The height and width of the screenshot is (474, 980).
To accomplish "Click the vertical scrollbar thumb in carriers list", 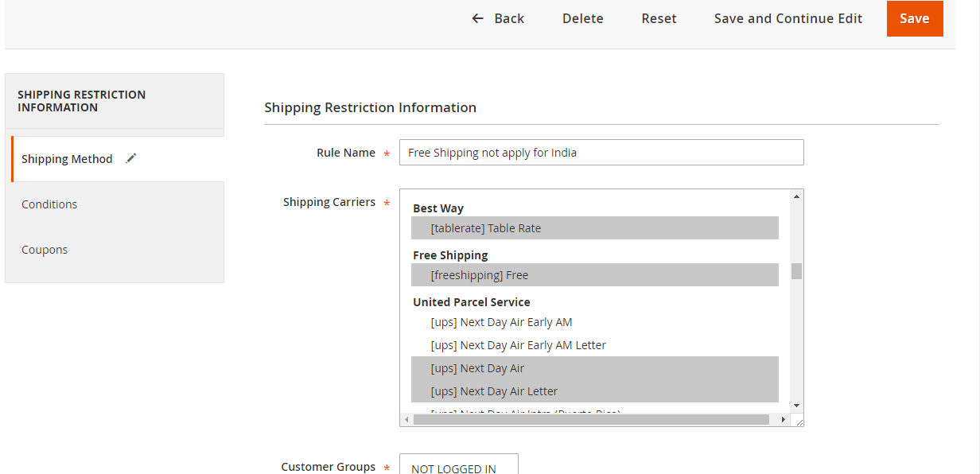I will click(796, 271).
